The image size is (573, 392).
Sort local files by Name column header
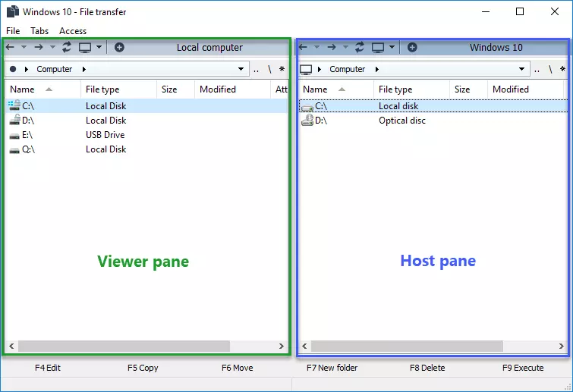[23, 89]
